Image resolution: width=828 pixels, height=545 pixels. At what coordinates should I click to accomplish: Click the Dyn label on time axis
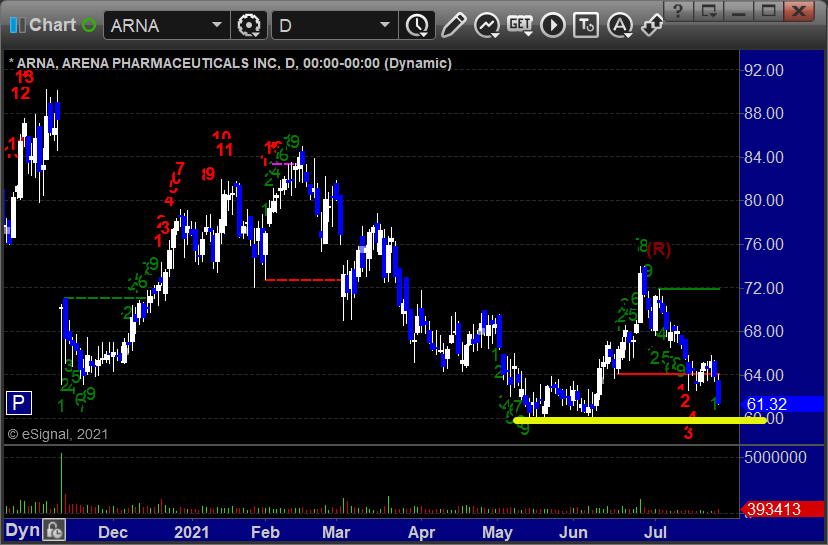tap(22, 530)
